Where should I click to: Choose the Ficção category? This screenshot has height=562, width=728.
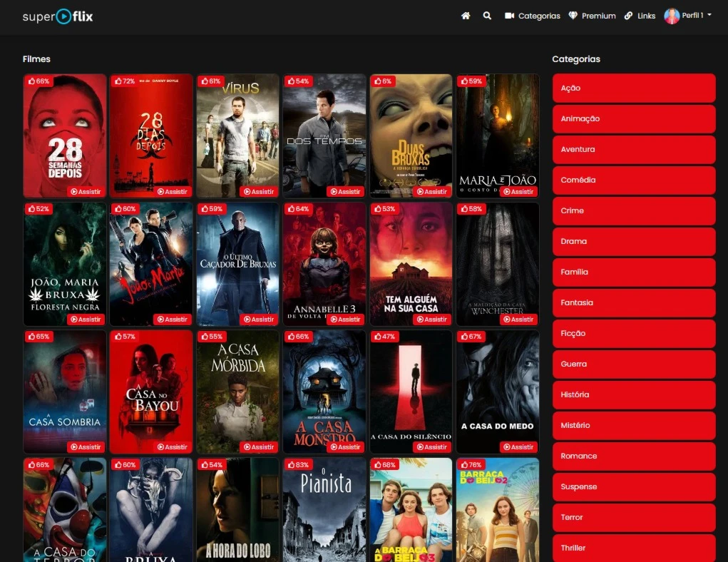[x=634, y=333]
